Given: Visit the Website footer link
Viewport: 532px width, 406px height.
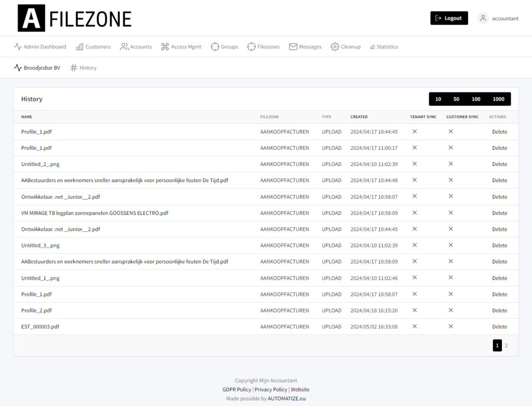Looking at the screenshot, I should click(300, 389).
